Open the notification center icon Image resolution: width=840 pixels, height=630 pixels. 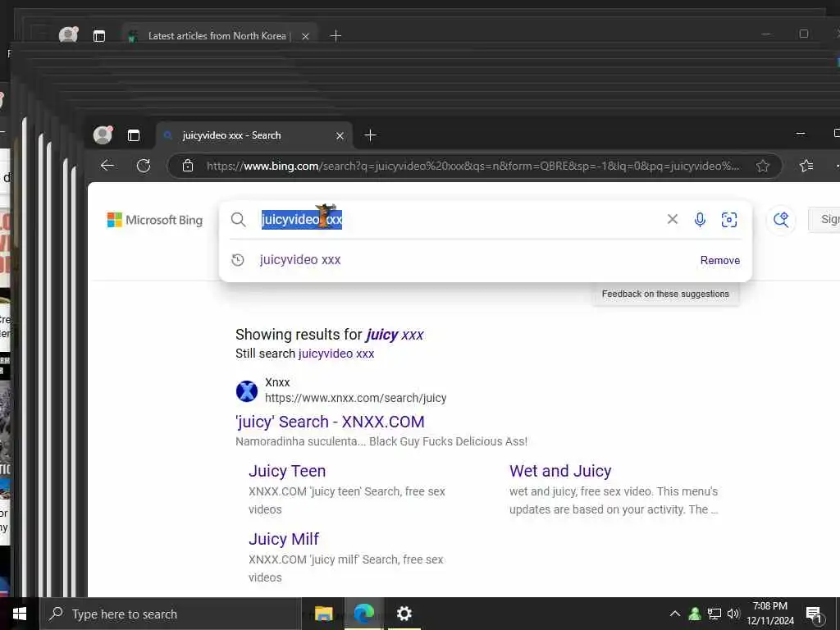pyautogui.click(x=815, y=615)
